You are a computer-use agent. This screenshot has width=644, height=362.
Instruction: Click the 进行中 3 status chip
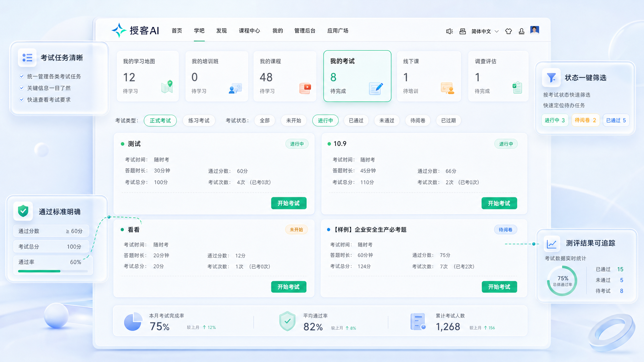point(555,120)
